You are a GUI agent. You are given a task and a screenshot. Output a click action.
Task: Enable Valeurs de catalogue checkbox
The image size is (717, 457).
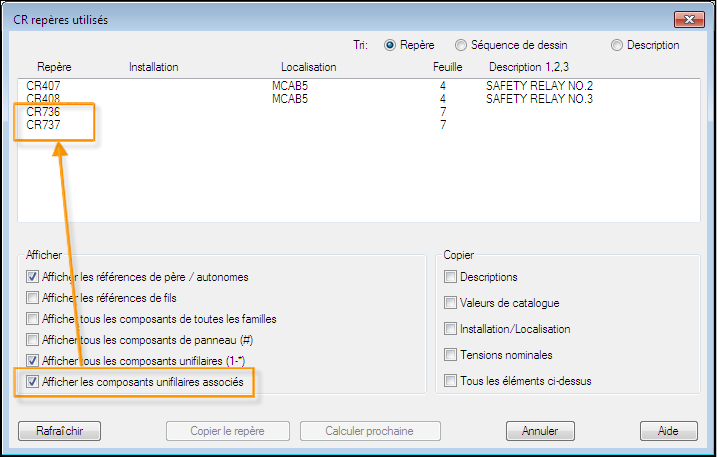450,303
